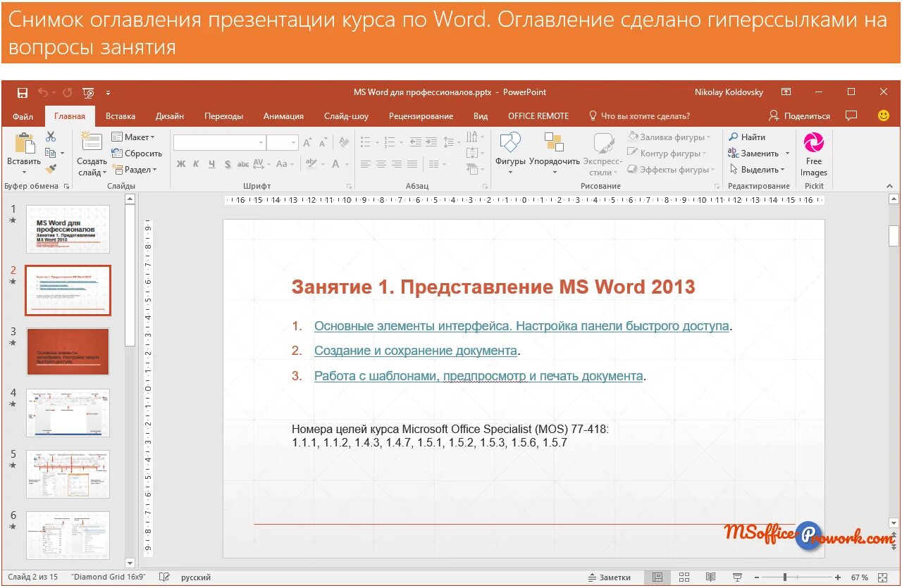Save the presentation from the quick access toolbar
902x588 pixels.
(23, 92)
